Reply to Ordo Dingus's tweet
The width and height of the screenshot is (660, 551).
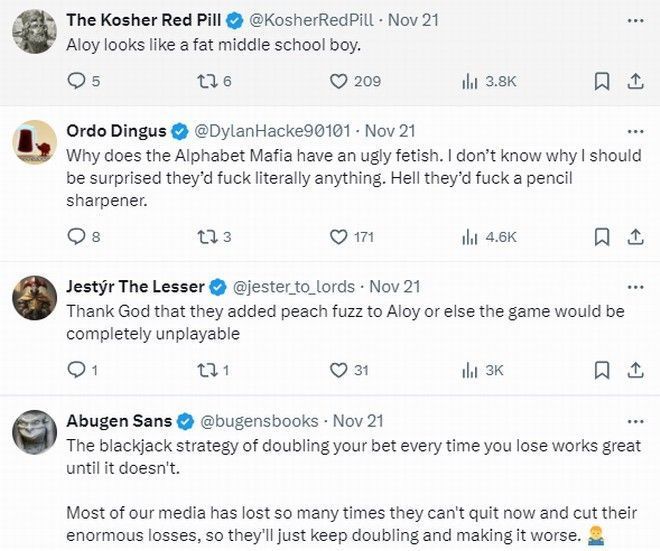pos(76,237)
